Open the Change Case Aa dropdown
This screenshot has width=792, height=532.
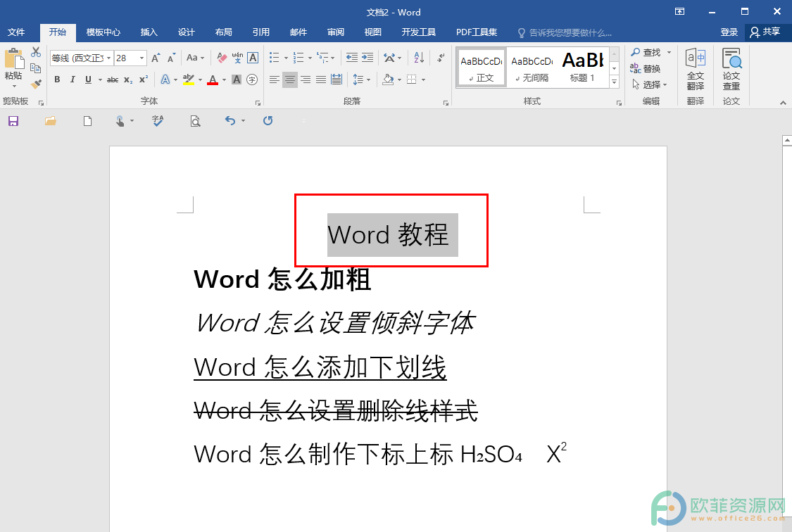tap(196, 58)
